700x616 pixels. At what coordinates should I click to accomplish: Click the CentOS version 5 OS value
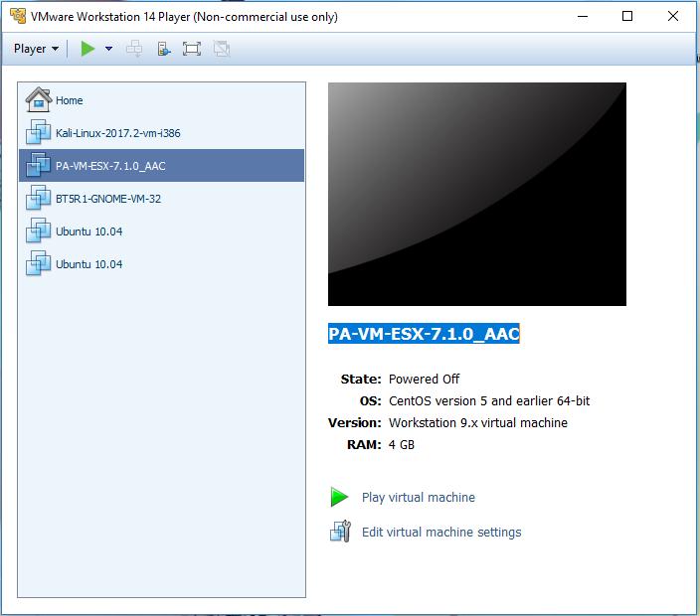pos(489,400)
